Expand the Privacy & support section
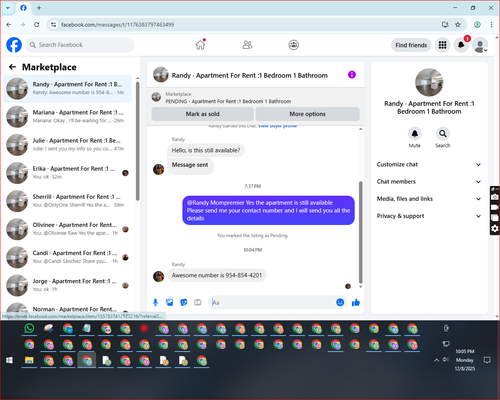Viewport: 500px width, 400px height. pyautogui.click(x=429, y=216)
